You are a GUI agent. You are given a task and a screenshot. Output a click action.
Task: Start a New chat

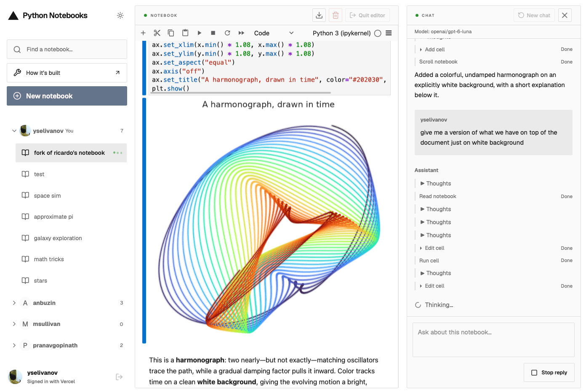click(x=534, y=15)
